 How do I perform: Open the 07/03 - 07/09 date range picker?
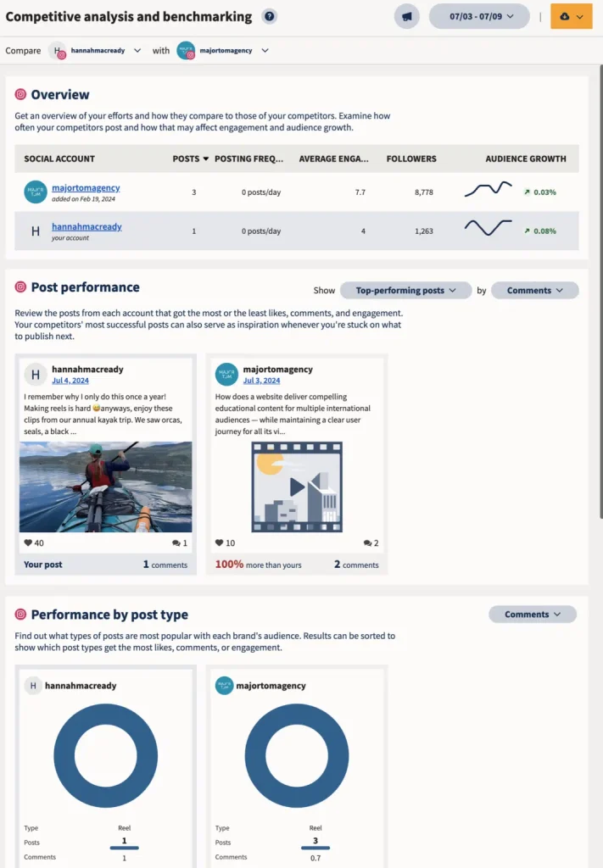tap(479, 16)
